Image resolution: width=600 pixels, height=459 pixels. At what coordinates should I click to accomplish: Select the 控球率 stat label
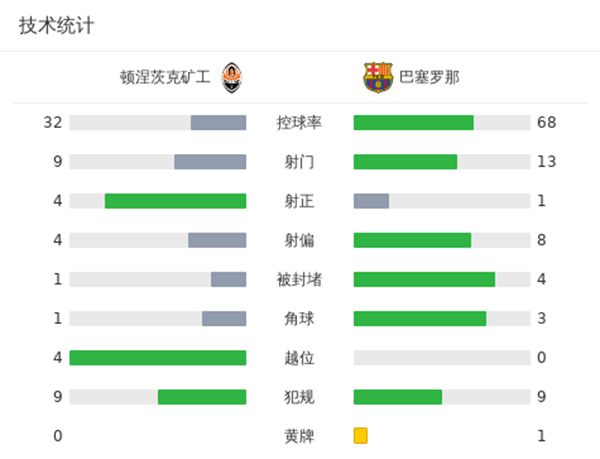pos(299,123)
